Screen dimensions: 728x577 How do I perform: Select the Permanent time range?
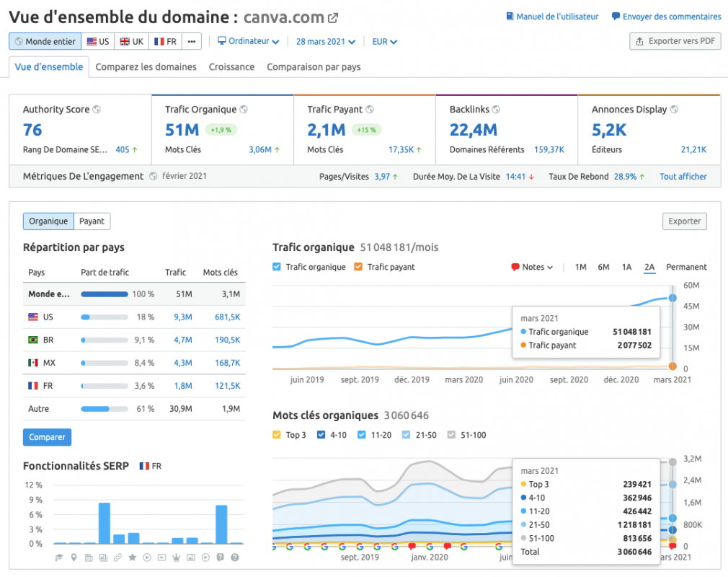point(686,267)
